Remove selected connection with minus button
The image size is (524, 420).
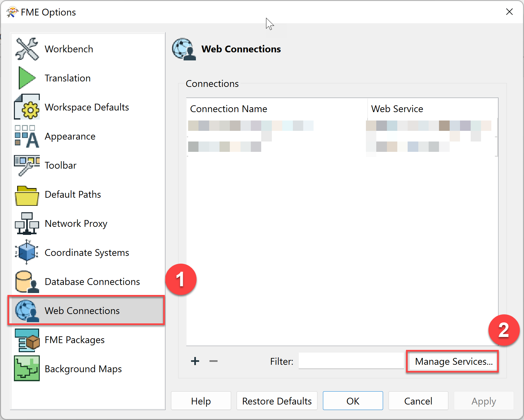[x=213, y=361]
